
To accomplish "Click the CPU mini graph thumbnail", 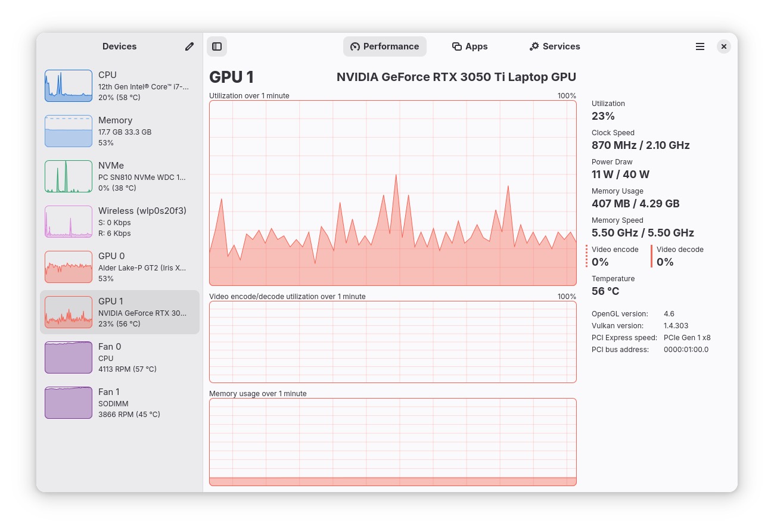I will pyautogui.click(x=69, y=86).
